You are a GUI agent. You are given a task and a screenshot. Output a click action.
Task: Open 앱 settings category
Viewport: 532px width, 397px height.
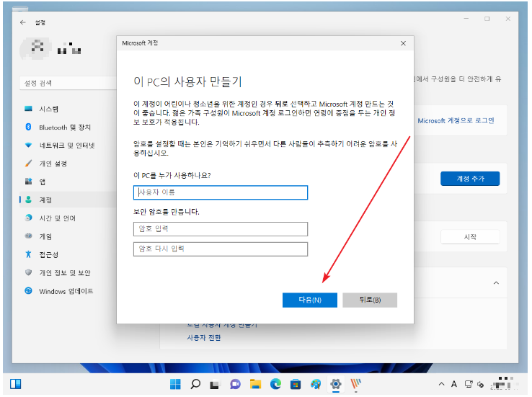point(68,182)
